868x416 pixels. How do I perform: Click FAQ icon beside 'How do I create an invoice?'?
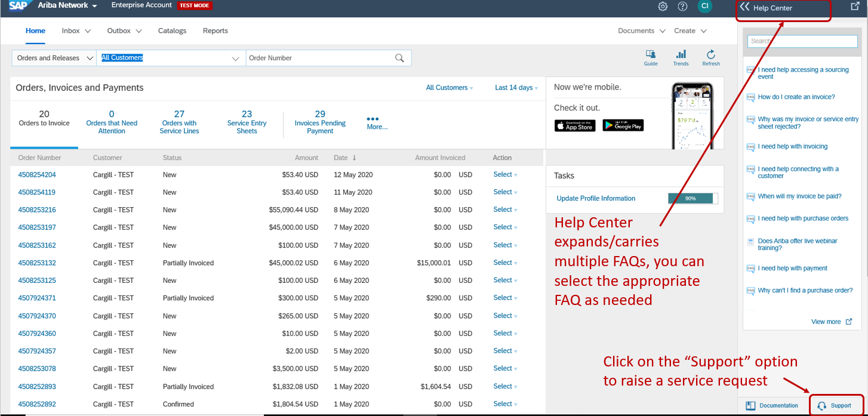click(751, 97)
